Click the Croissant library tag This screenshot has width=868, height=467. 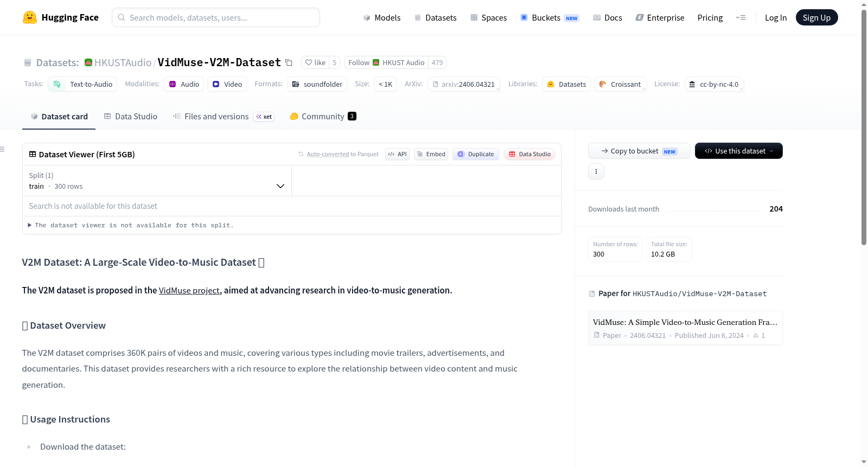coord(620,84)
